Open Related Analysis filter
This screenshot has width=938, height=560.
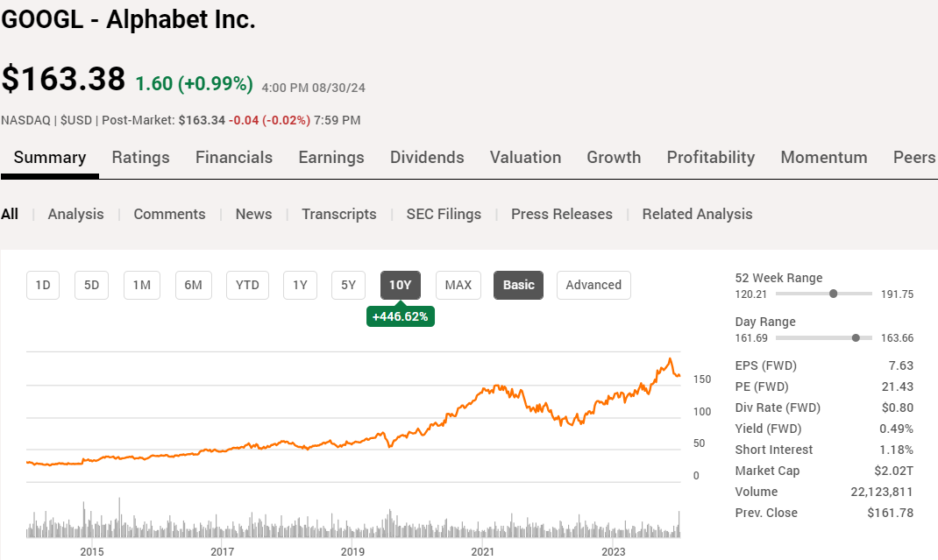click(x=698, y=214)
